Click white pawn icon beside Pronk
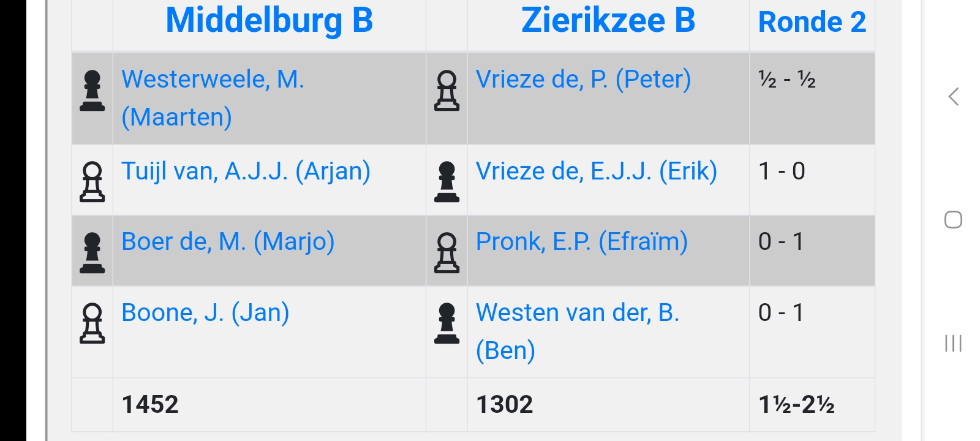 tap(447, 252)
